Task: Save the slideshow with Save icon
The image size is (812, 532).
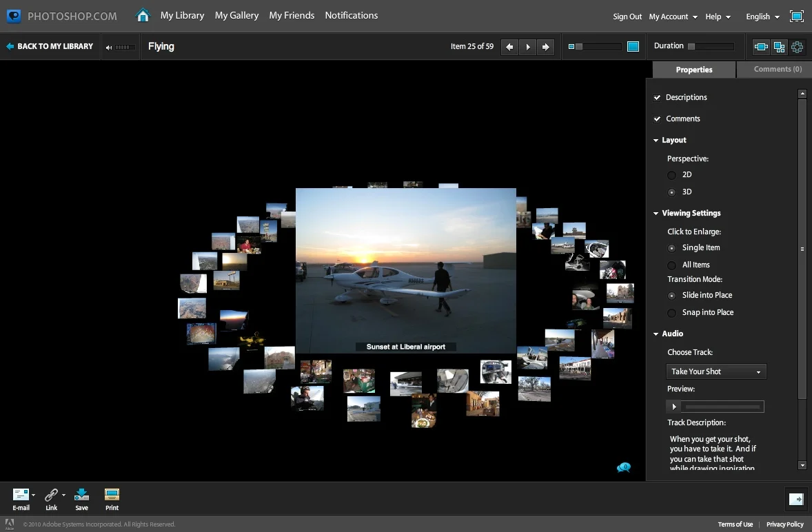Action: coord(82,495)
